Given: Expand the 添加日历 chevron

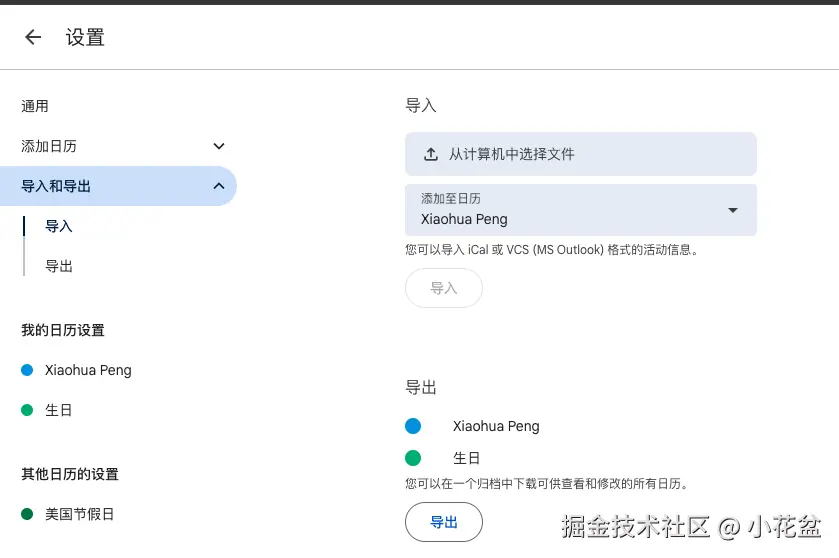Looking at the screenshot, I should click(x=219, y=146).
